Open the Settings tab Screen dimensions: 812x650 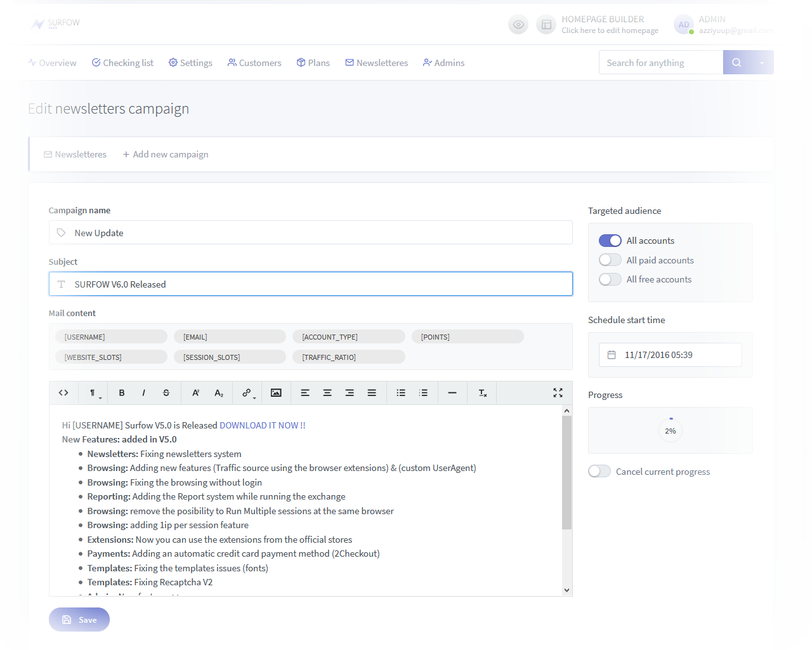coord(190,63)
